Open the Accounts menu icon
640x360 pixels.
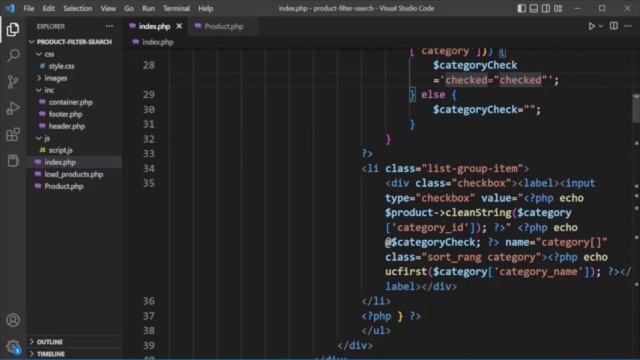[x=13, y=320]
